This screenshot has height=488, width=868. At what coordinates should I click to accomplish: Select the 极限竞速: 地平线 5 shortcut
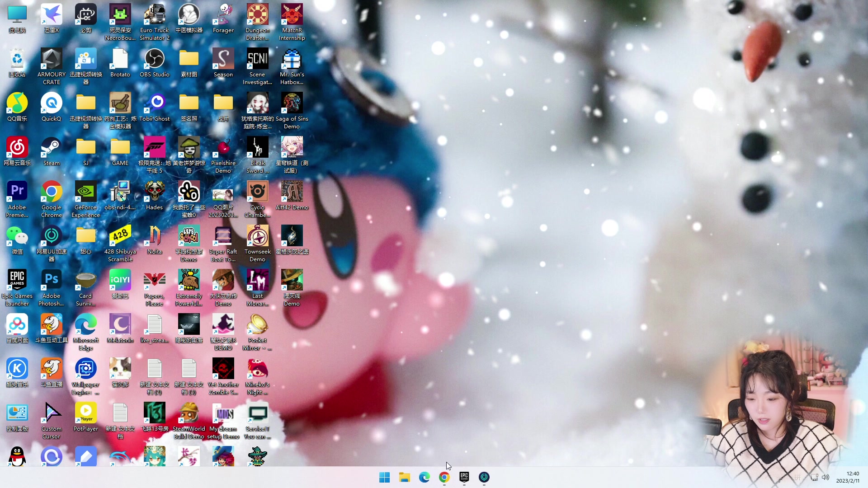tap(155, 155)
